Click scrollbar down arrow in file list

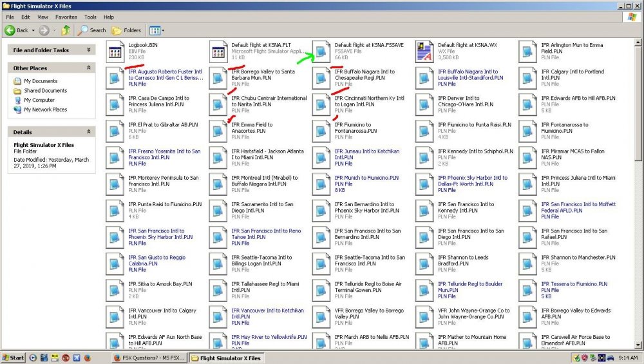tap(638, 345)
